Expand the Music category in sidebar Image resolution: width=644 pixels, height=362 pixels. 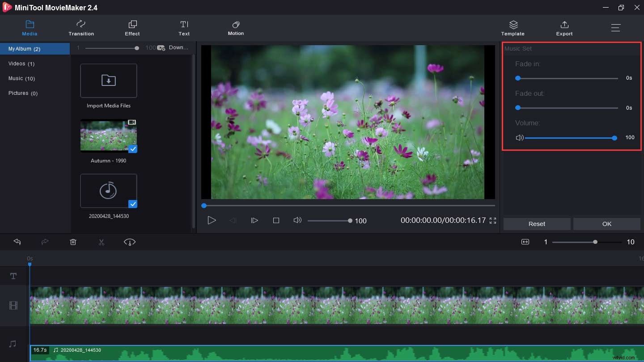tap(21, 78)
